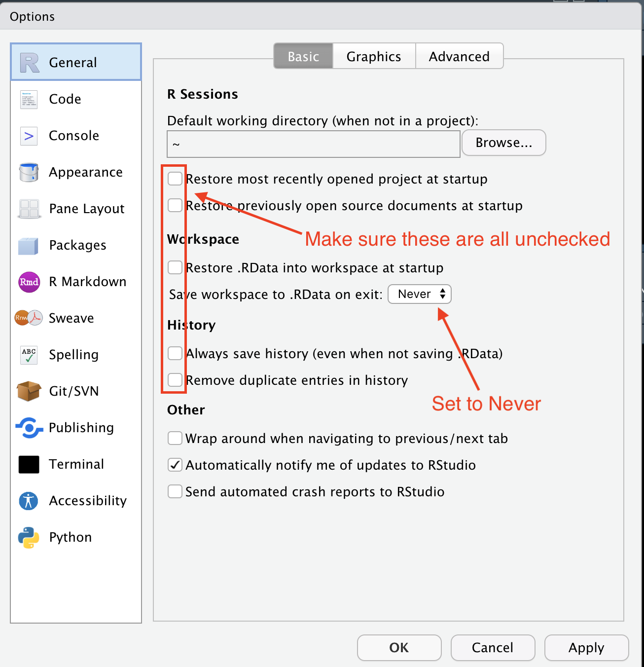644x667 pixels.
Task: Click the default working directory field
Action: coord(314,144)
